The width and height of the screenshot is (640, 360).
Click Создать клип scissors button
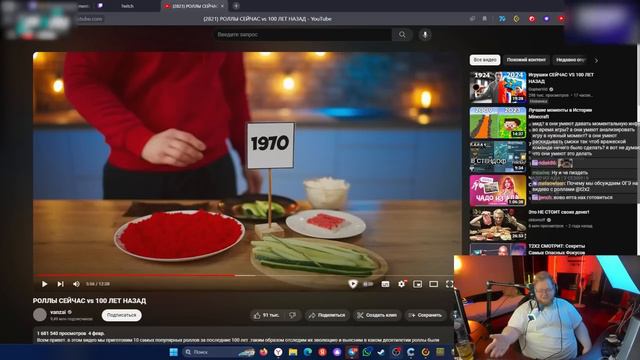[377, 315]
